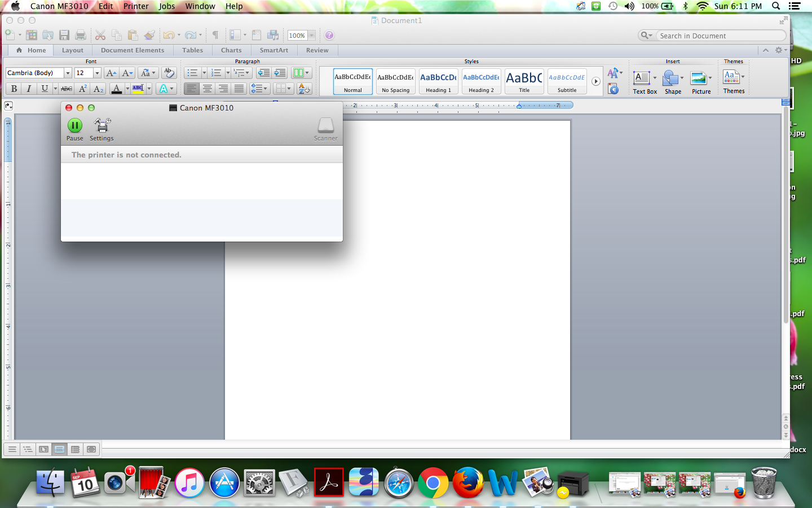This screenshot has width=812, height=508.
Task: Open the Document Elements tab
Action: click(x=133, y=50)
